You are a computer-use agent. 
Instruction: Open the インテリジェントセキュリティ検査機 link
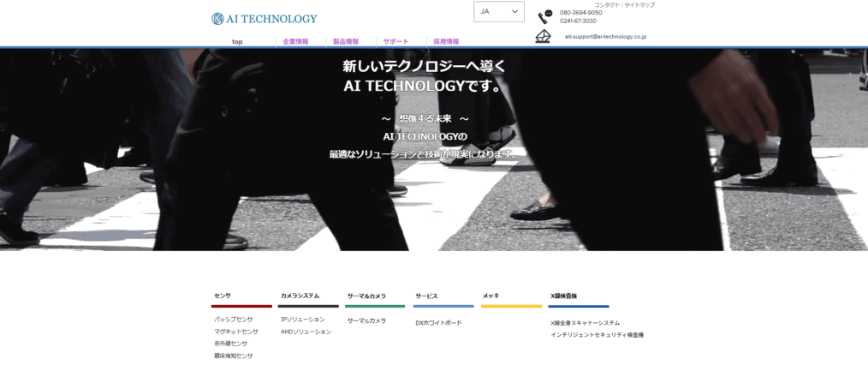tap(597, 335)
